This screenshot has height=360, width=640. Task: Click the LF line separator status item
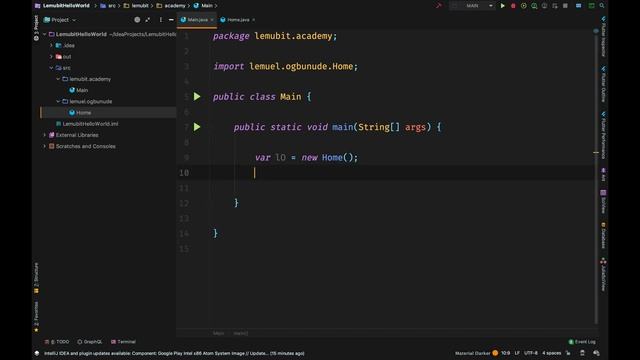517,353
